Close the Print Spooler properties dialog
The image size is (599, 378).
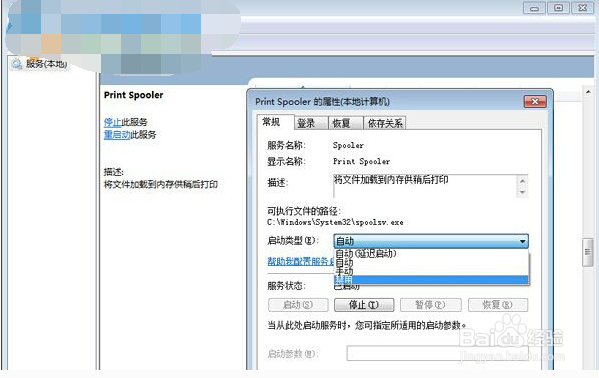point(535,102)
